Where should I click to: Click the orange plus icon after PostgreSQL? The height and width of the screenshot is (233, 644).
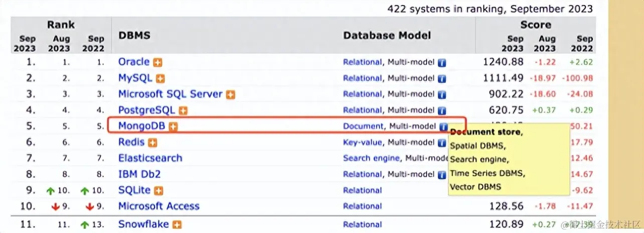[183, 110]
